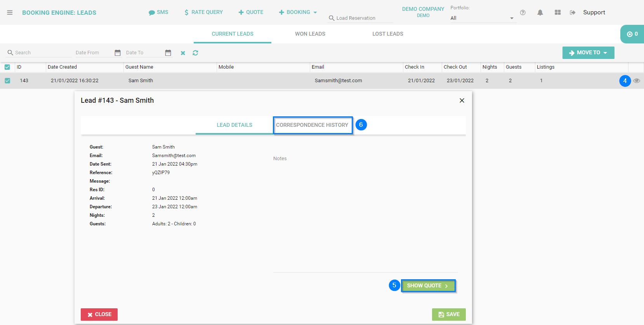Open the Date From calendar picker
644x325 pixels.
tap(118, 53)
